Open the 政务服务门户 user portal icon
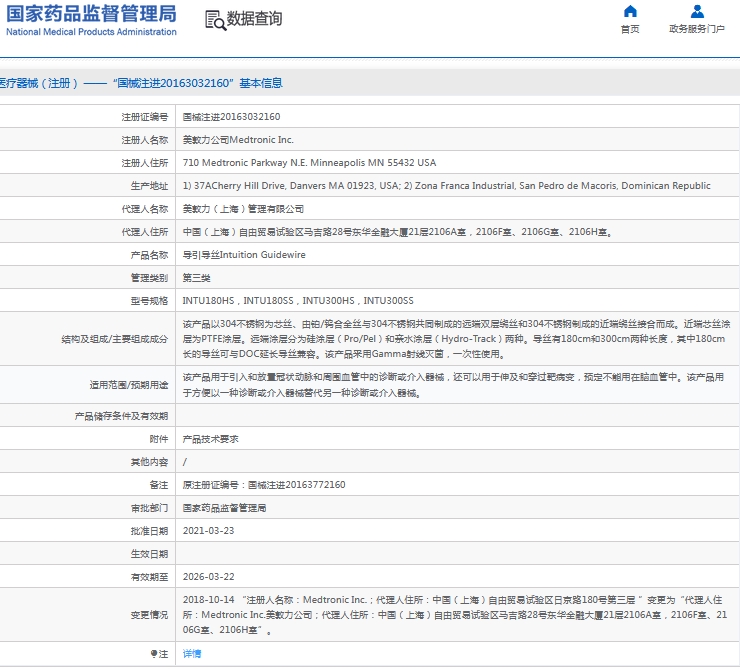This screenshot has height=669, width=740. pyautogui.click(x=697, y=11)
